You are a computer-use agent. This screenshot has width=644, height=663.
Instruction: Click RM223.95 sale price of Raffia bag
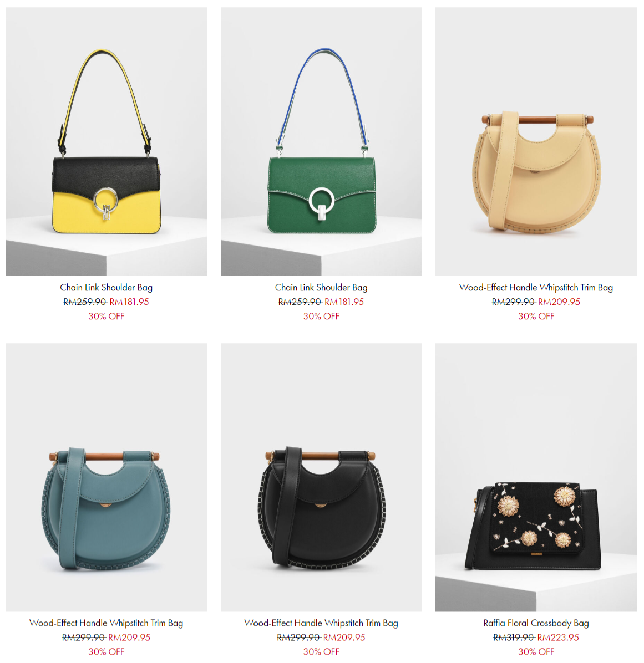pyautogui.click(x=558, y=637)
